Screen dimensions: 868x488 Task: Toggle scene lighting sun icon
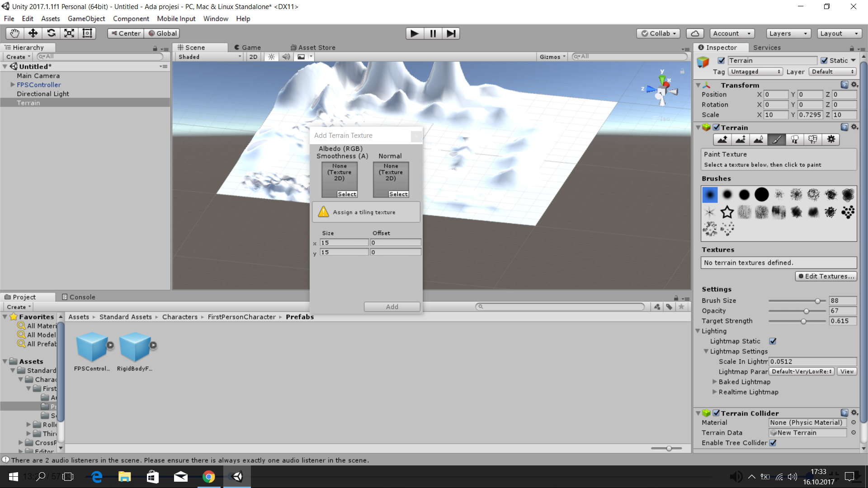[271, 57]
